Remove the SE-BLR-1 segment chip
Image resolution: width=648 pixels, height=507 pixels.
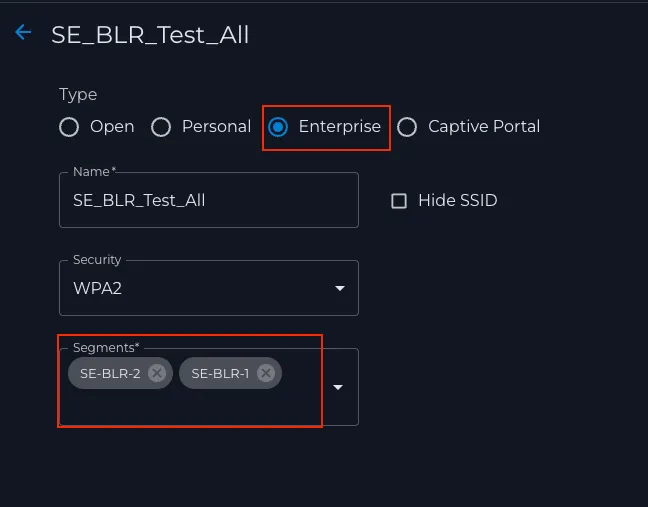(x=266, y=373)
